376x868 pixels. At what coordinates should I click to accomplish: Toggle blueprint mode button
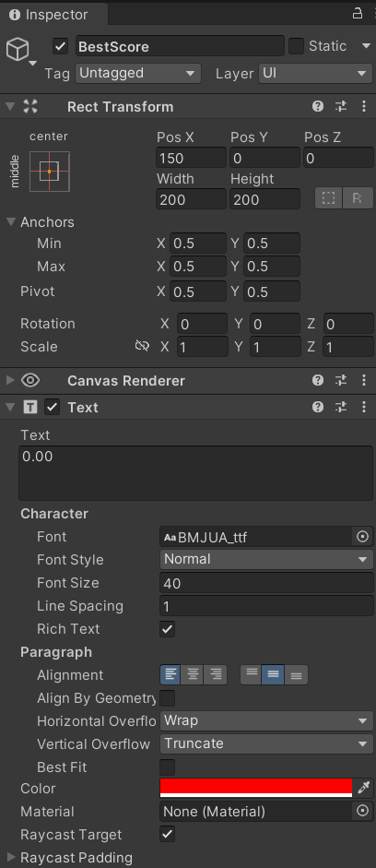click(x=328, y=198)
